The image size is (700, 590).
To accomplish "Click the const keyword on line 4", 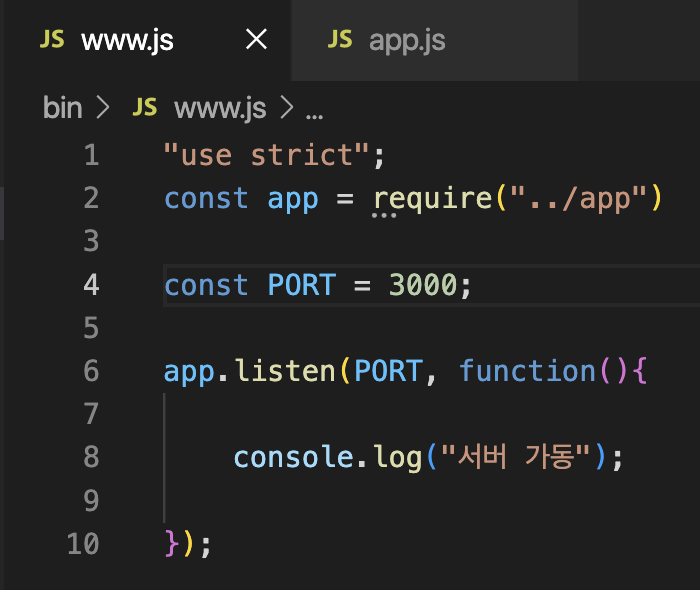I will (x=206, y=285).
